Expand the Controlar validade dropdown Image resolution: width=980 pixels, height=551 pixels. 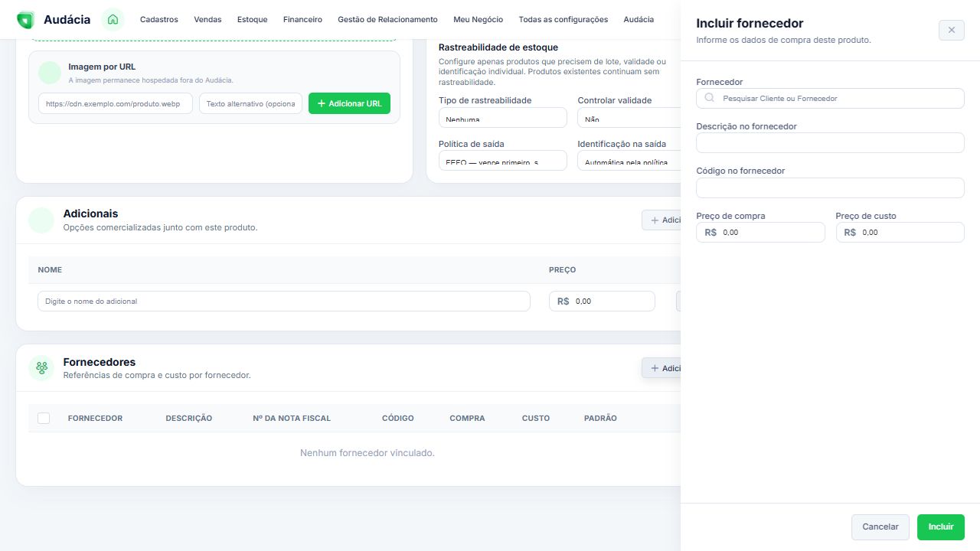(629, 117)
